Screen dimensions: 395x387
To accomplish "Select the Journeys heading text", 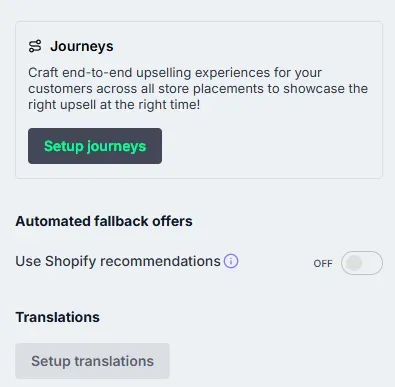I will [82, 46].
